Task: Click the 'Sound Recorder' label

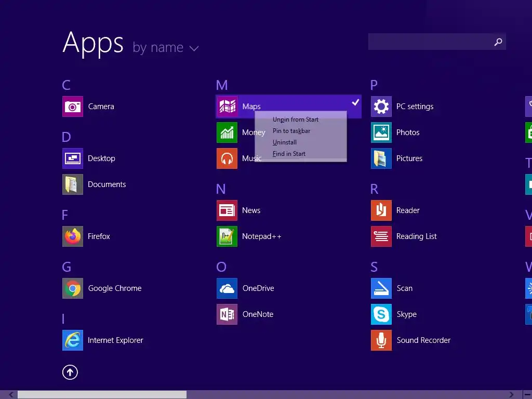Action: (x=423, y=340)
